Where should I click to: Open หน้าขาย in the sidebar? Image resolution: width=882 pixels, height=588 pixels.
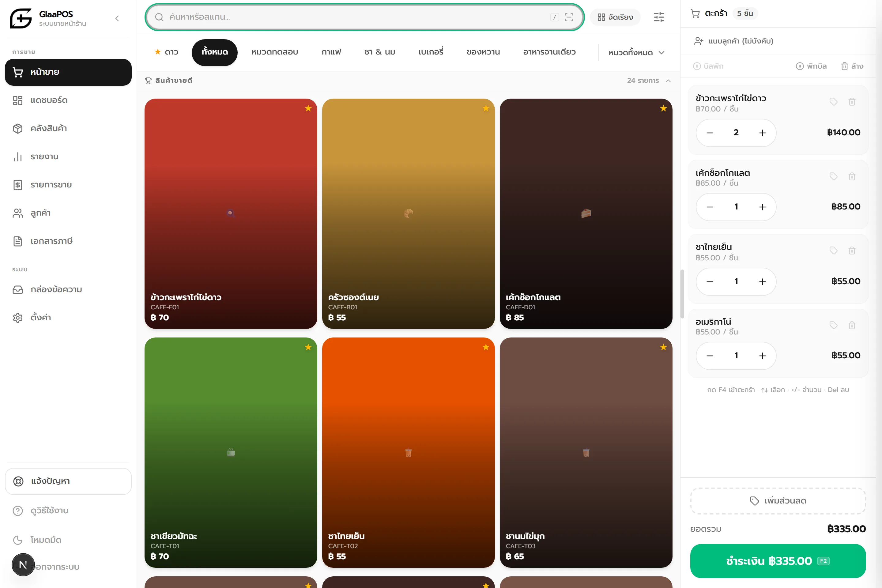pyautogui.click(x=68, y=72)
